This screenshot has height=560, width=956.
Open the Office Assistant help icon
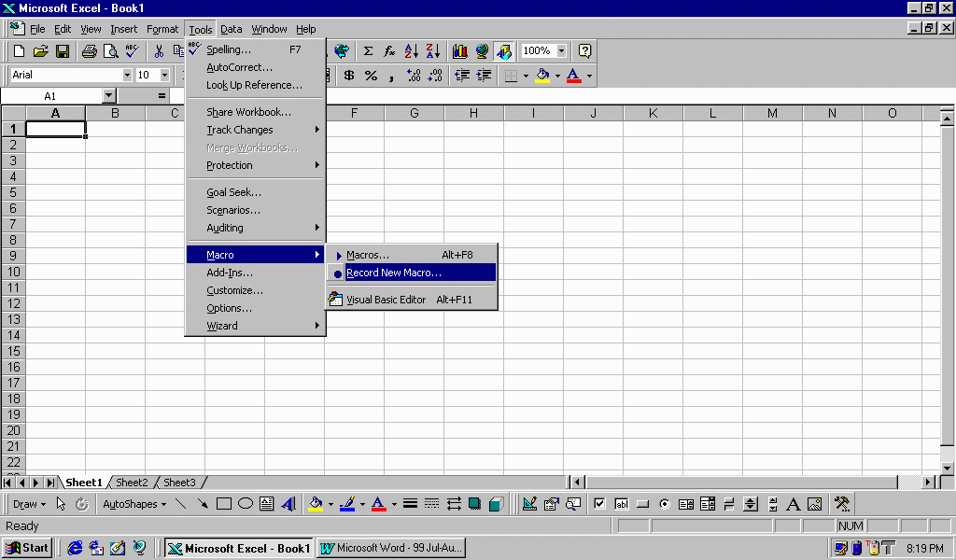(x=584, y=51)
